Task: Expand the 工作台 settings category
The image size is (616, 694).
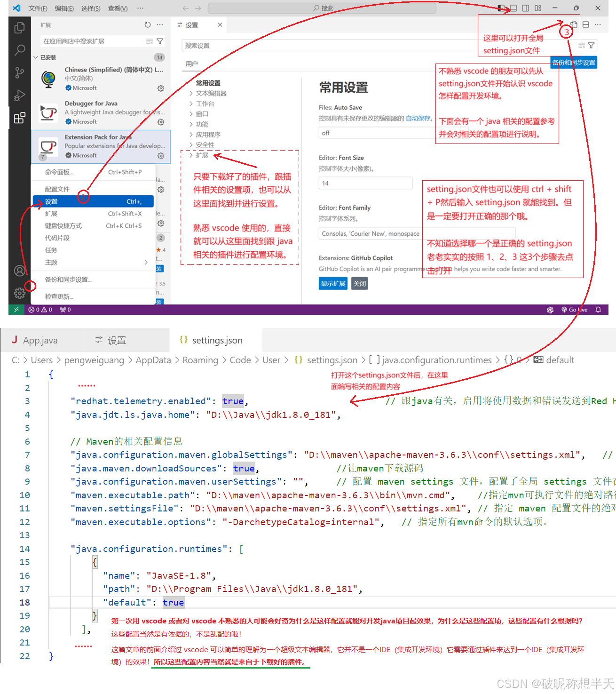Action: tap(201, 104)
